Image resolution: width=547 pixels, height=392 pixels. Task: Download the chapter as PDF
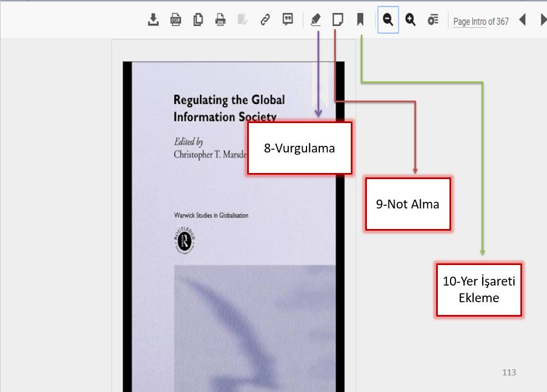click(176, 19)
